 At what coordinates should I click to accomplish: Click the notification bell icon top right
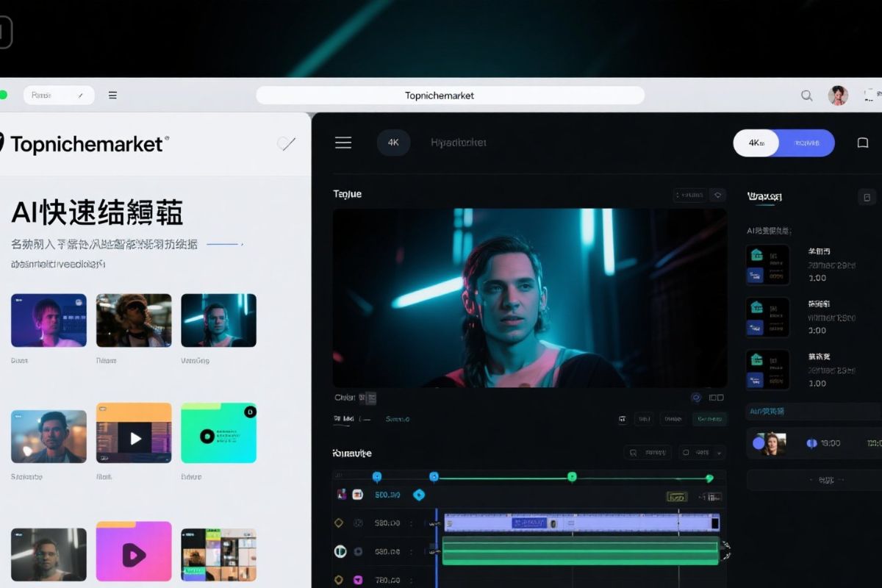tap(864, 142)
